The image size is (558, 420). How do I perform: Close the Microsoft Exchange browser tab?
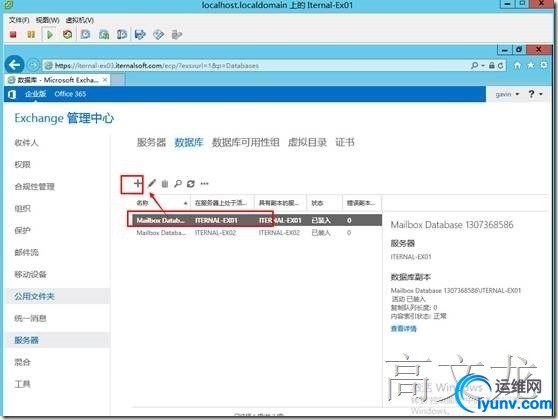pyautogui.click(x=105, y=80)
